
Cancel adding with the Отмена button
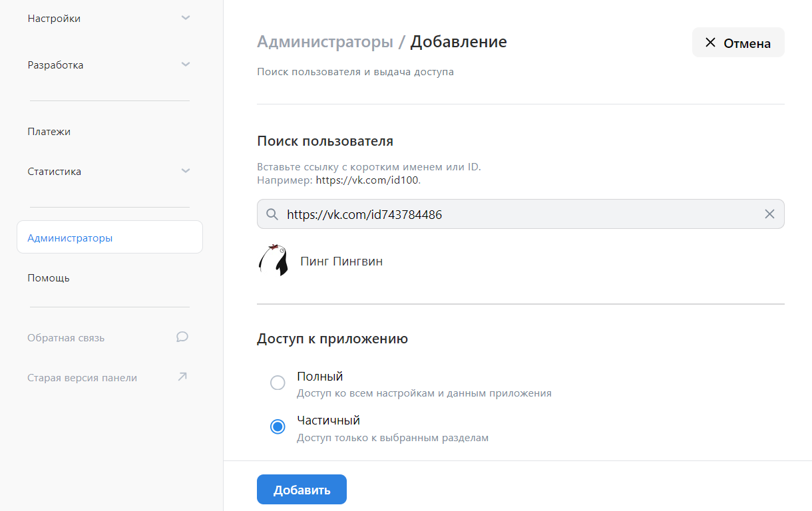coord(738,42)
